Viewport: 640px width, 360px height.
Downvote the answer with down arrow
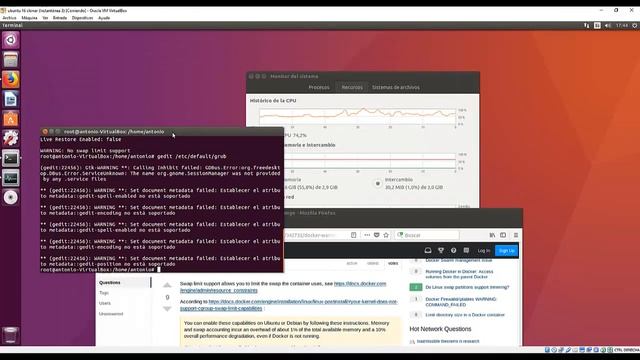[167, 309]
